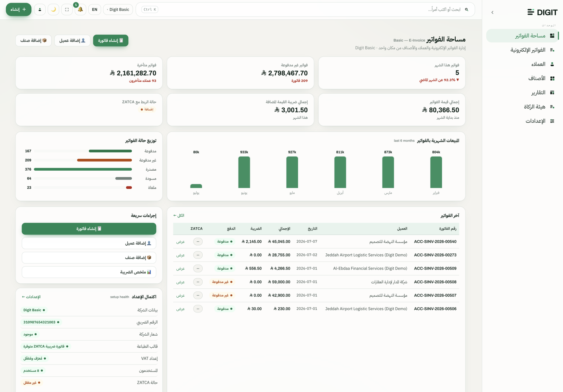Select the الأصناف items sidebar icon
Viewport: 563px width, 392px height.
tap(552, 78)
